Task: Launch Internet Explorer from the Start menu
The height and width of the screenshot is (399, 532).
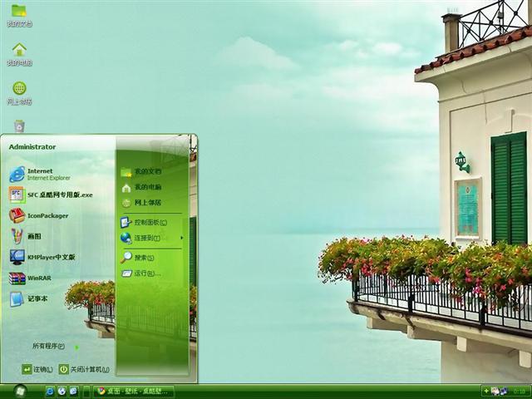Action: pyautogui.click(x=40, y=174)
